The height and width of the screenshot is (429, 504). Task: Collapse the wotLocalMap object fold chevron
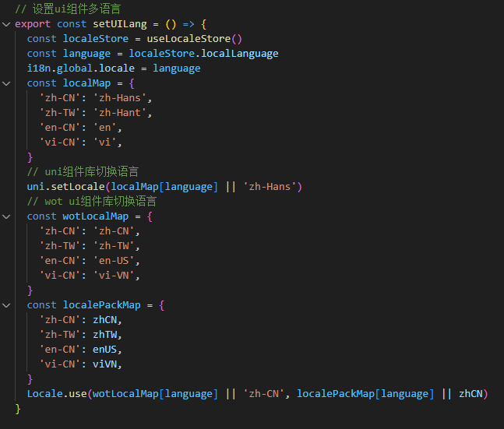(x=6, y=216)
